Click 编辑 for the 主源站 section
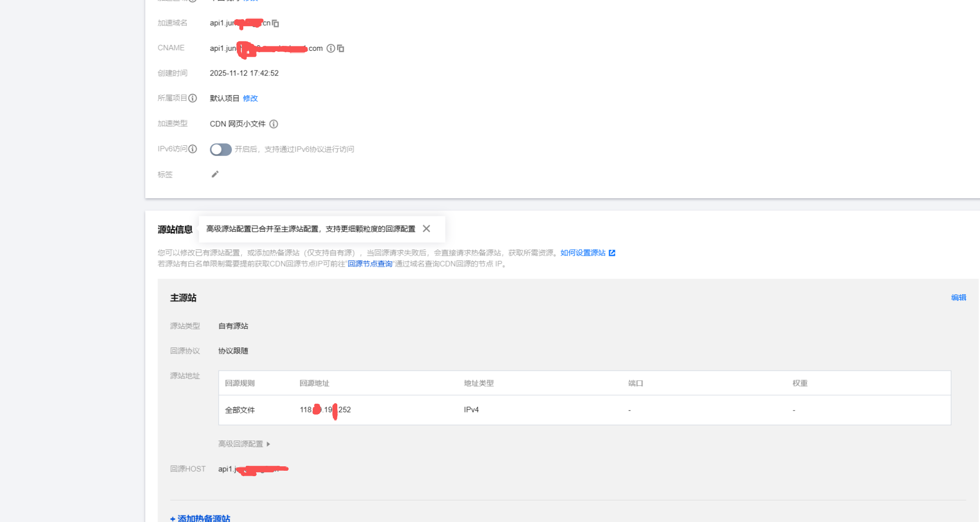This screenshot has width=980, height=522. pyautogui.click(x=958, y=297)
